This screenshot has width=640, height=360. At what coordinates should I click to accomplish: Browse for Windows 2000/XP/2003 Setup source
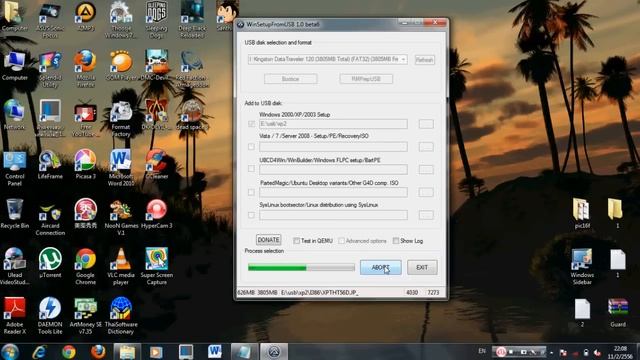pos(426,124)
